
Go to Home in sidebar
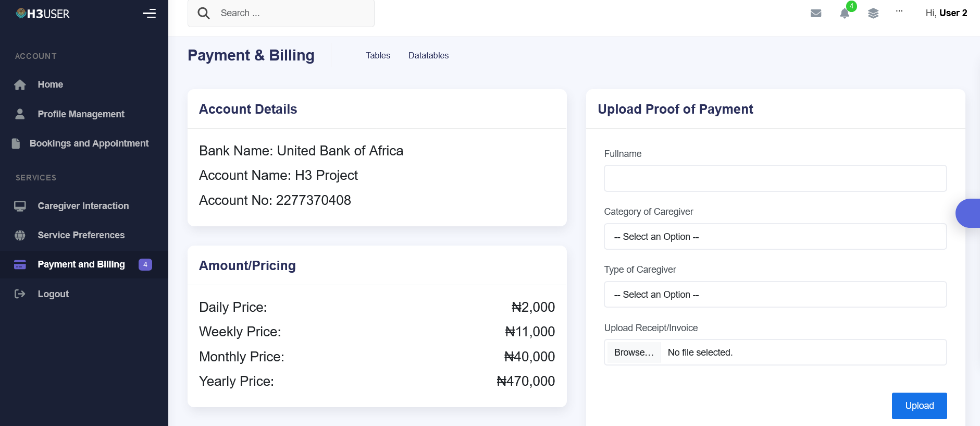[x=50, y=84]
